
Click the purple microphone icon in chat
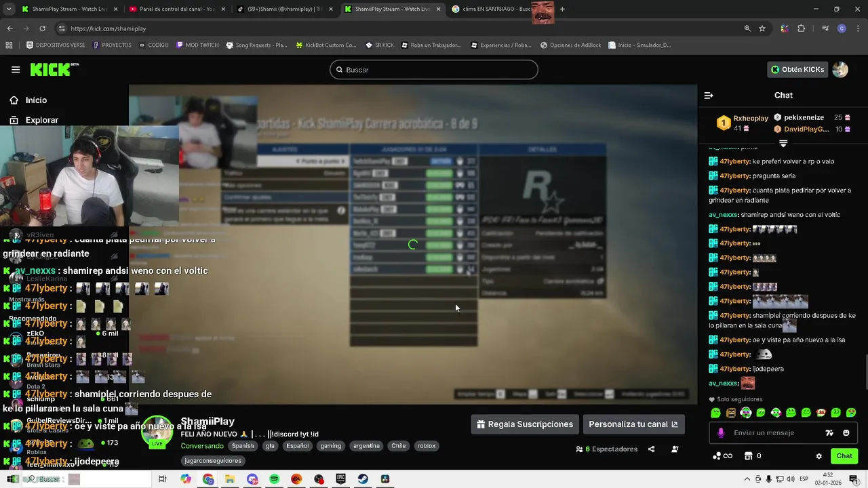click(720, 432)
